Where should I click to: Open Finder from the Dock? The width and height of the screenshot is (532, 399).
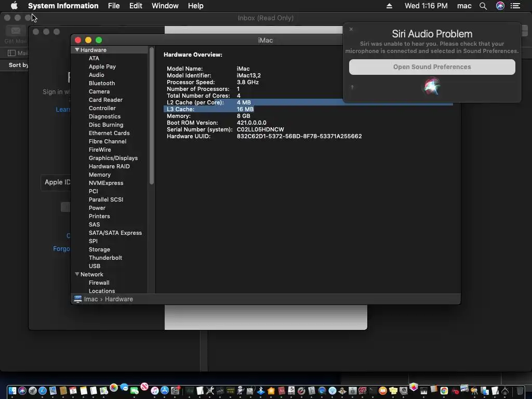[12, 391]
